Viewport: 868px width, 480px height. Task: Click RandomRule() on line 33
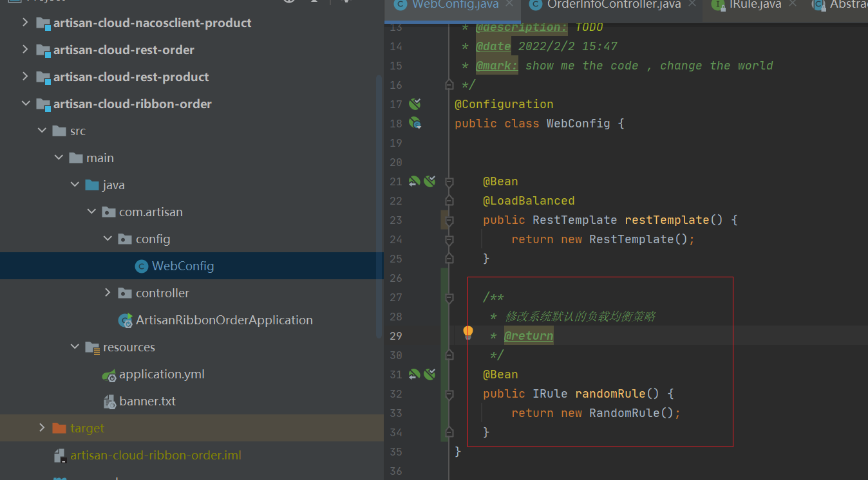click(632, 413)
